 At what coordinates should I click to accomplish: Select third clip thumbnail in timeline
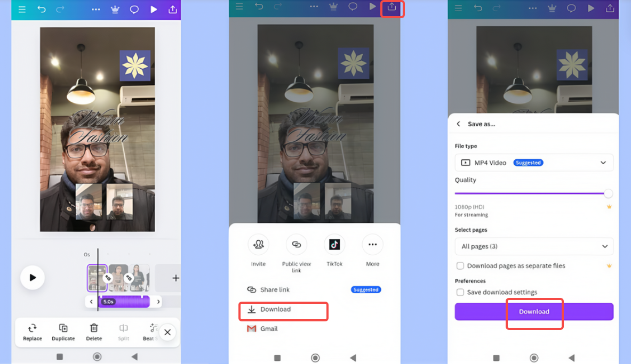139,278
